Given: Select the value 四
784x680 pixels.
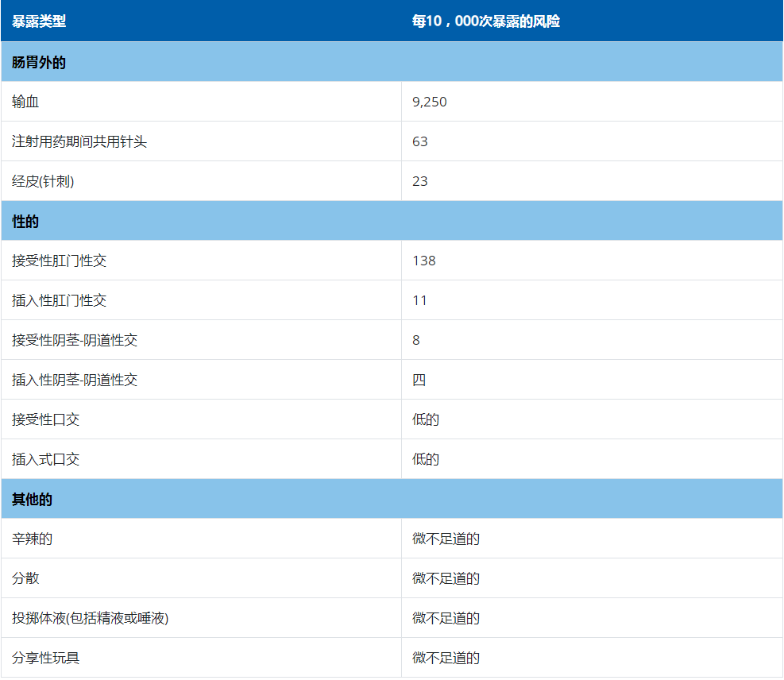Looking at the screenshot, I should pos(419,380).
